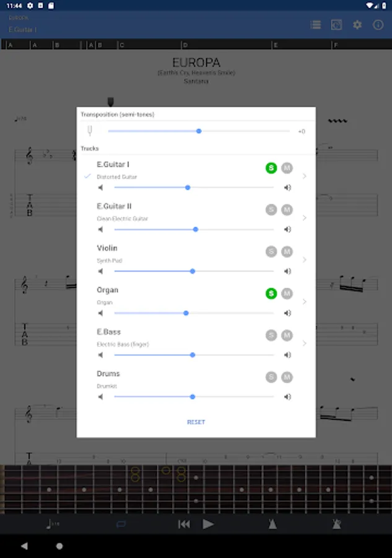Expand E.Bass track options chevron

[304, 343]
